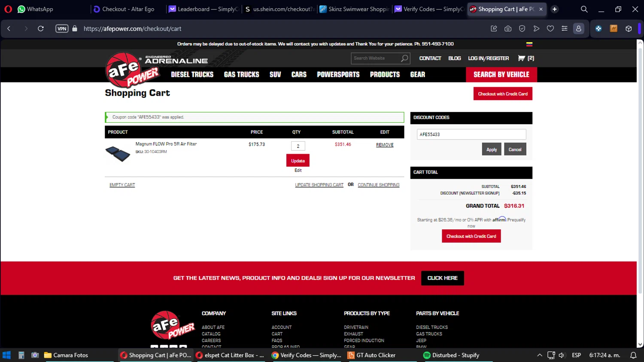Viewport: 644px width, 362px height.
Task: Click the aFe Power logo in header
Action: [x=132, y=70]
